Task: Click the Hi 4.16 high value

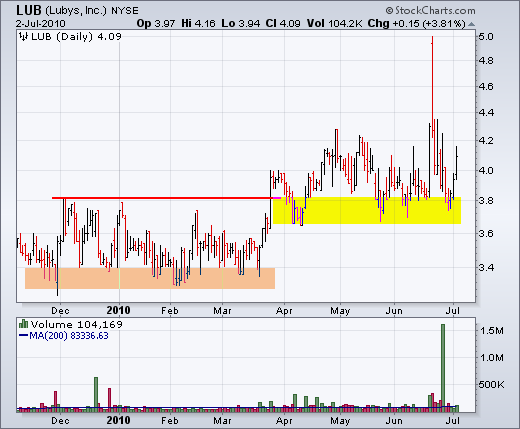Action: 198,23
